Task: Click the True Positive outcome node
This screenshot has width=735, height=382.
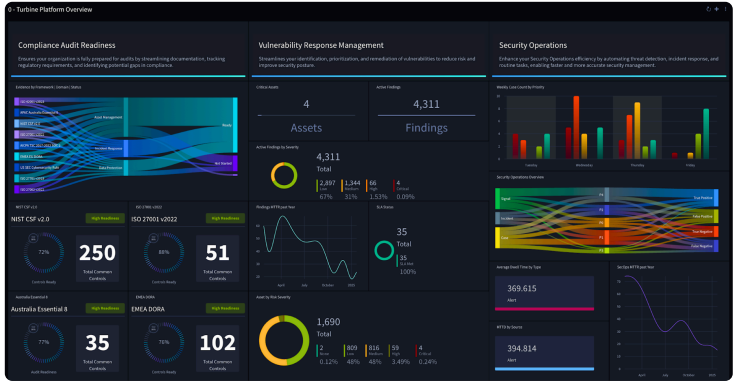Action: (716, 198)
